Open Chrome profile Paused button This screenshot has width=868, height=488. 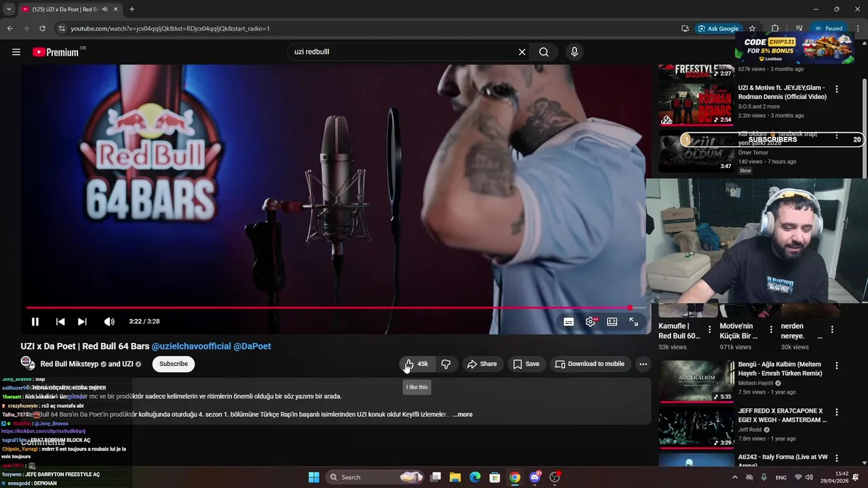829,28
